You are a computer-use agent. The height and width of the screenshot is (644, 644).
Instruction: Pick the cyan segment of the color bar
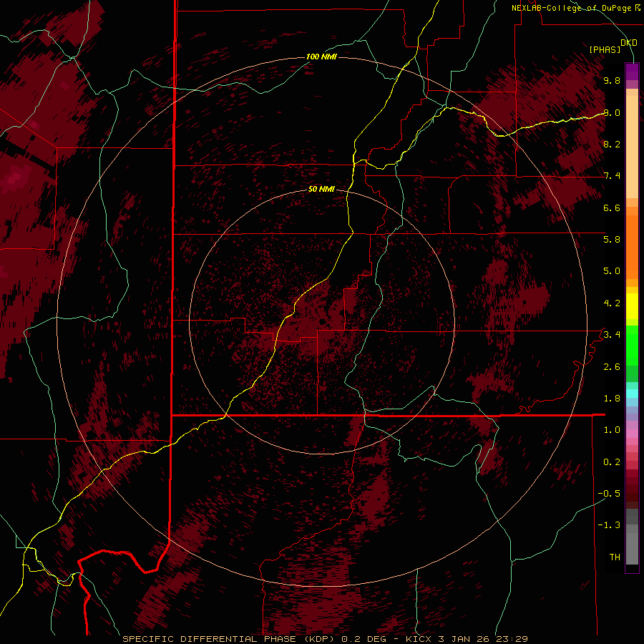[632, 394]
